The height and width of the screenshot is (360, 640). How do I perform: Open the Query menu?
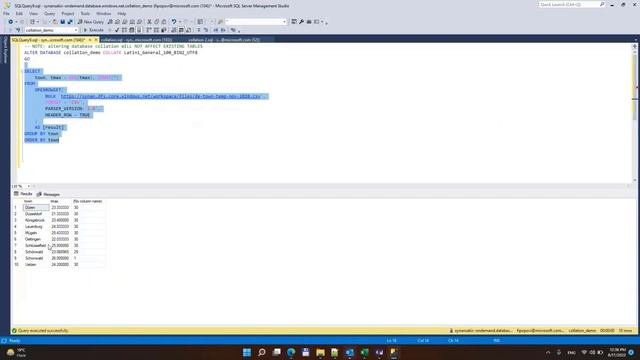pyautogui.click(x=49, y=13)
